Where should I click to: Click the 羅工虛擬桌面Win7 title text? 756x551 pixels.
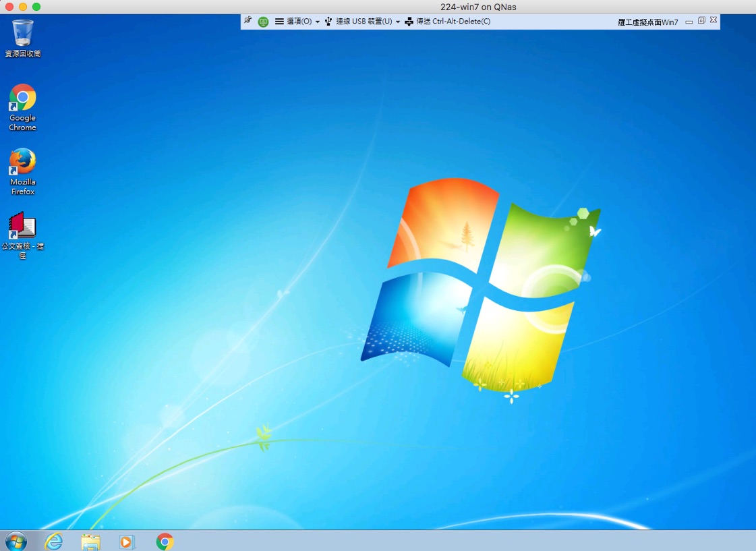click(648, 22)
